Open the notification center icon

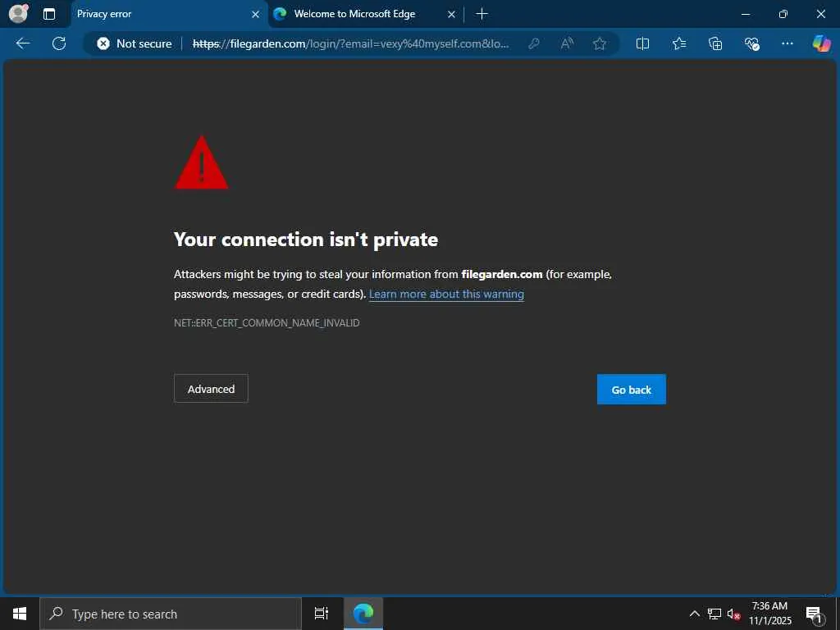pos(814,614)
